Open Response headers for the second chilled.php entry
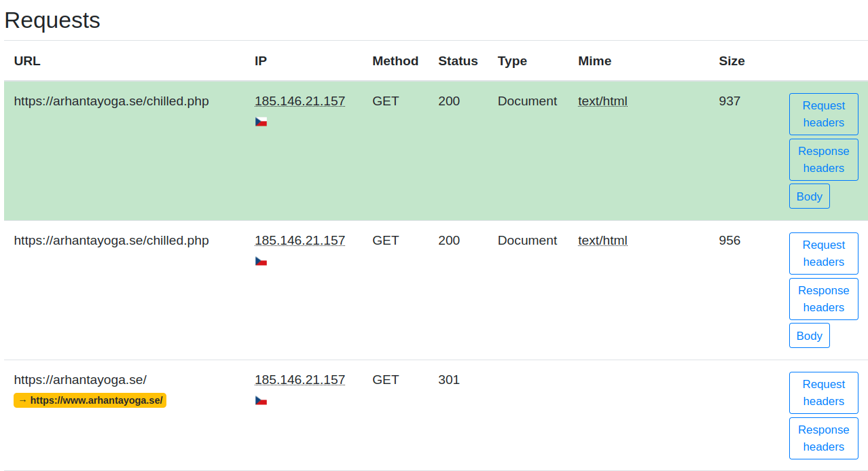Viewport: 868px width, 471px height. 823,298
